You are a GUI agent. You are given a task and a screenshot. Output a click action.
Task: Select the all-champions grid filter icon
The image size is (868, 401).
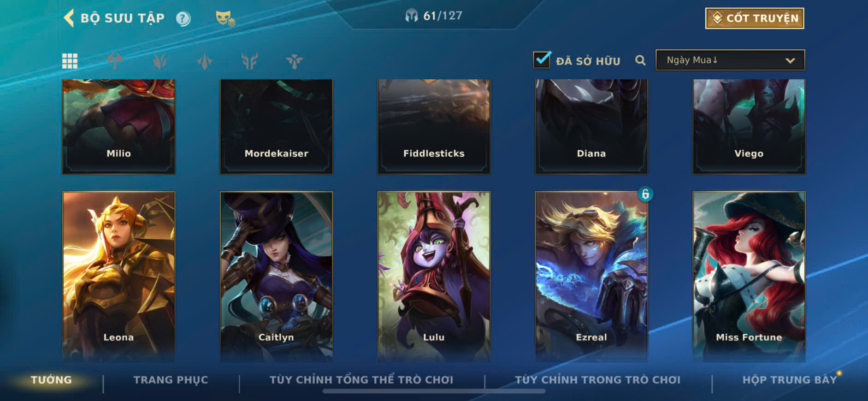point(70,61)
